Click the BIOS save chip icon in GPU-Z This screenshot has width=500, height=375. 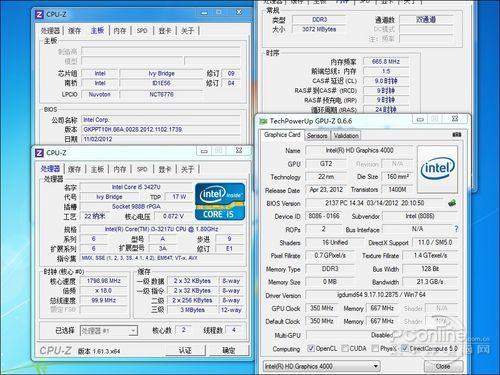(452, 203)
